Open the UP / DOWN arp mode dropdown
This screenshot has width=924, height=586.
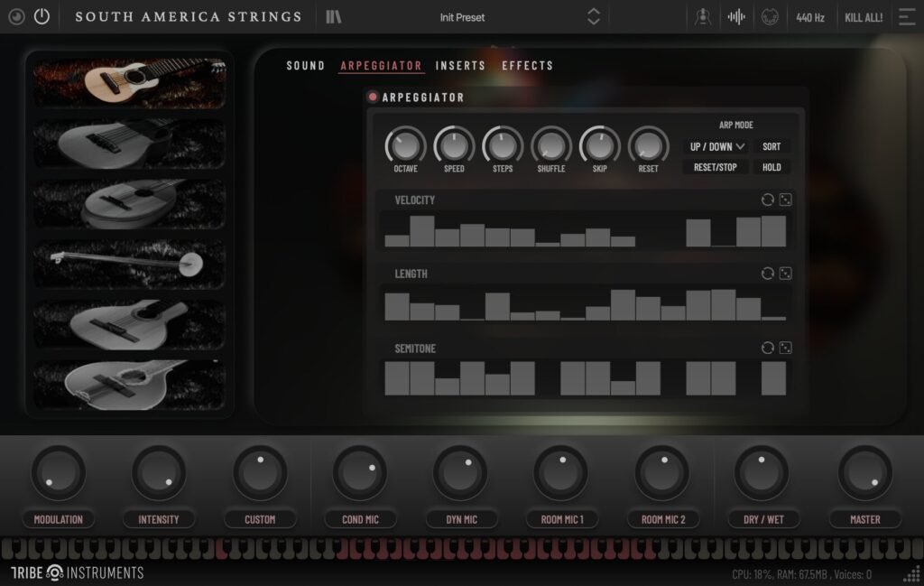pos(716,147)
